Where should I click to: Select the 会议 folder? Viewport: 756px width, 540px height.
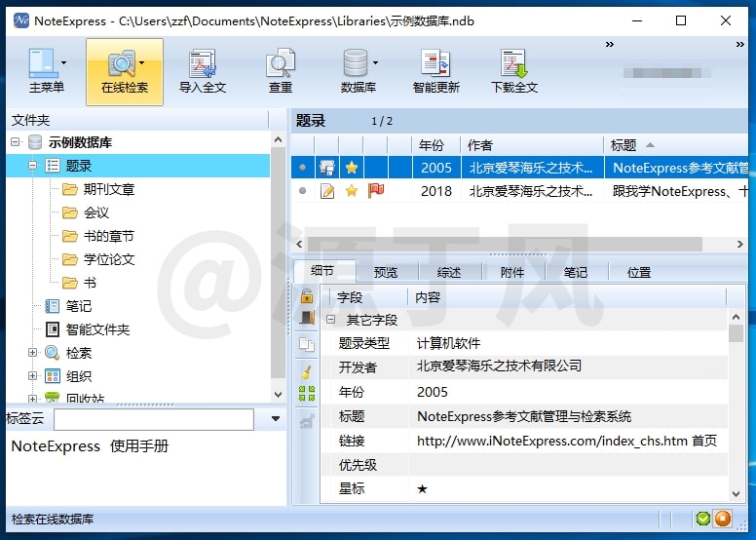(95, 212)
